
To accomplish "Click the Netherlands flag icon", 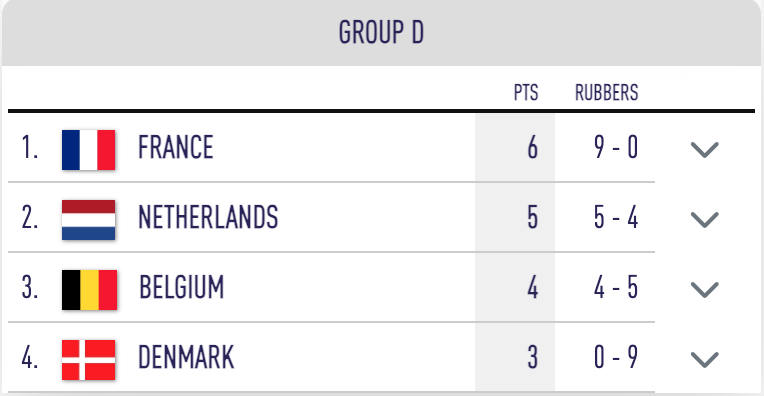I will coord(89,220).
